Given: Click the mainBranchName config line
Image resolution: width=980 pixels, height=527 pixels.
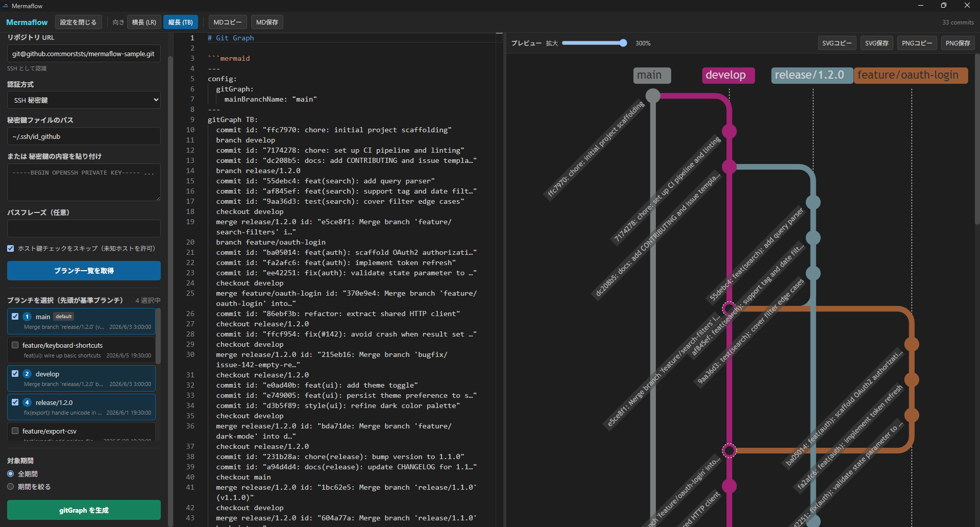Looking at the screenshot, I should pos(271,99).
